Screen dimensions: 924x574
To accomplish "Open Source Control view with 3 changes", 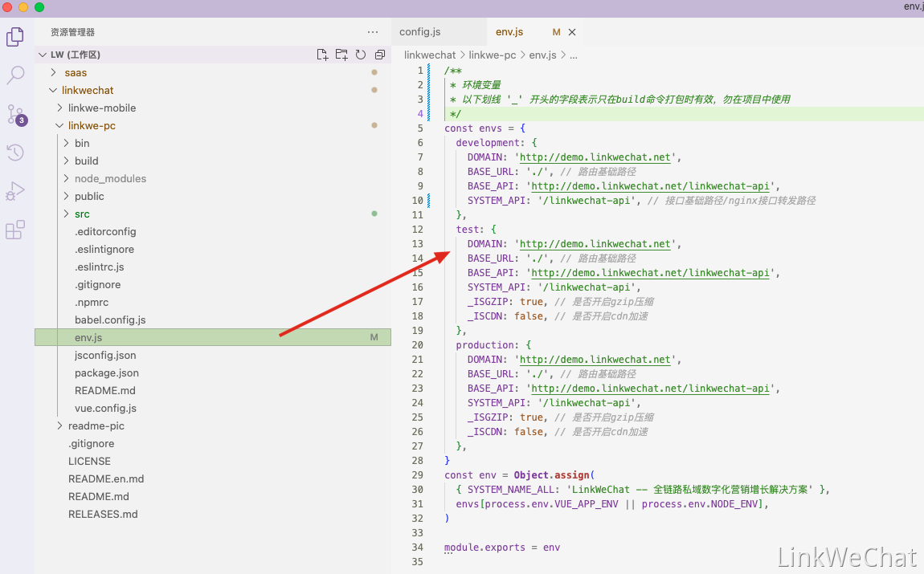I will pyautogui.click(x=15, y=114).
